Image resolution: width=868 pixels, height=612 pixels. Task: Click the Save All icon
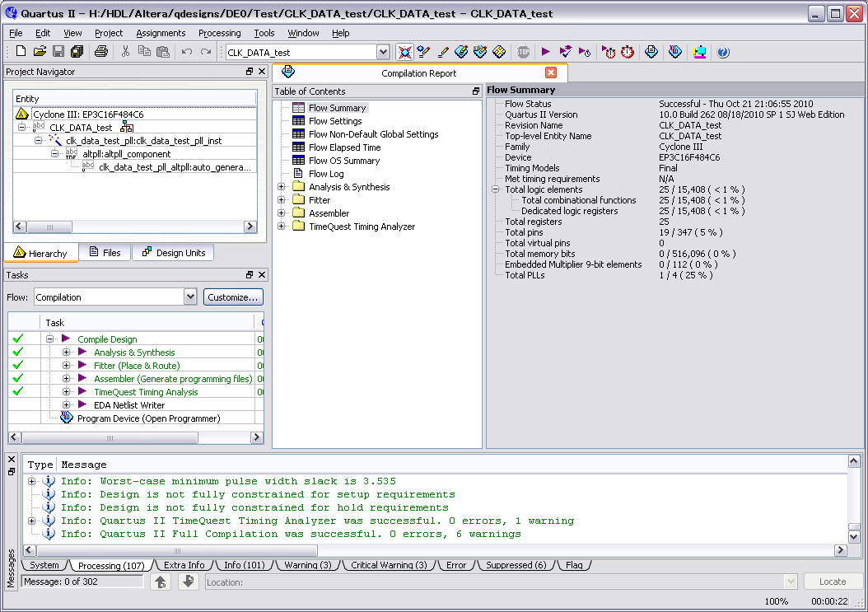(x=77, y=52)
